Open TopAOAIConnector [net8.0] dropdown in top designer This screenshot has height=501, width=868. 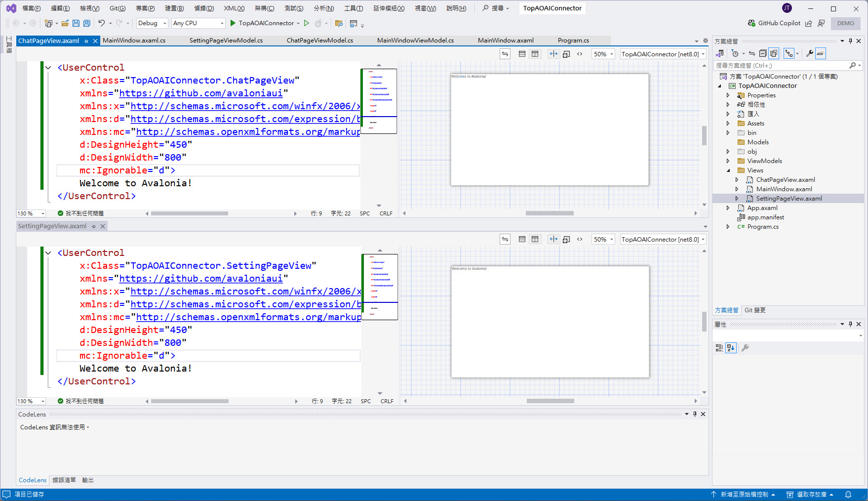[663, 54]
